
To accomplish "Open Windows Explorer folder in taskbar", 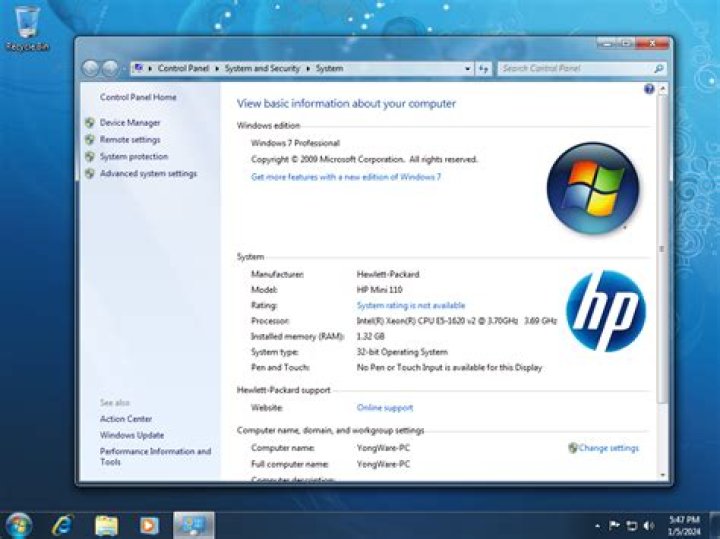I will pyautogui.click(x=106, y=526).
